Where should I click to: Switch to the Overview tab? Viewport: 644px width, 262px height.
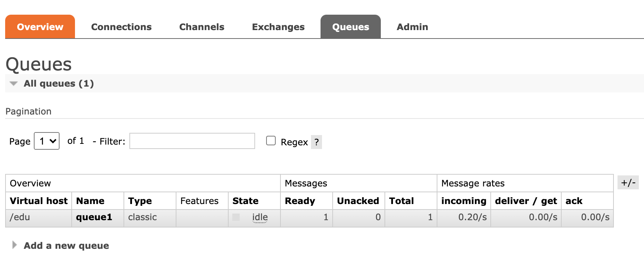coord(40,27)
